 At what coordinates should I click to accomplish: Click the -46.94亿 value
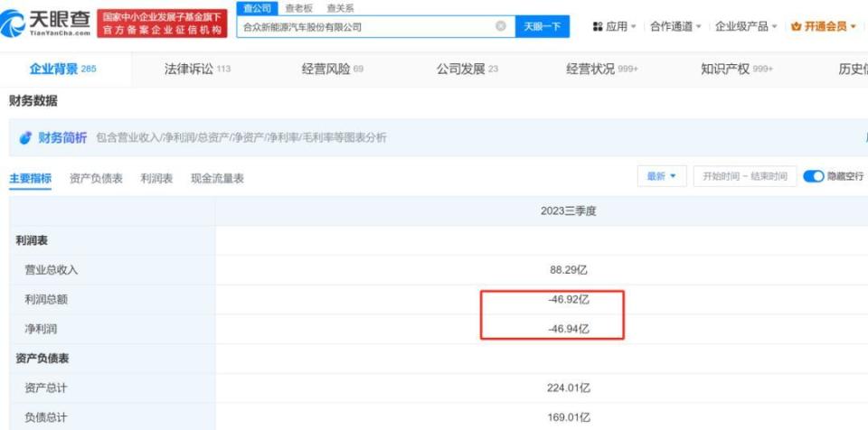click(569, 329)
